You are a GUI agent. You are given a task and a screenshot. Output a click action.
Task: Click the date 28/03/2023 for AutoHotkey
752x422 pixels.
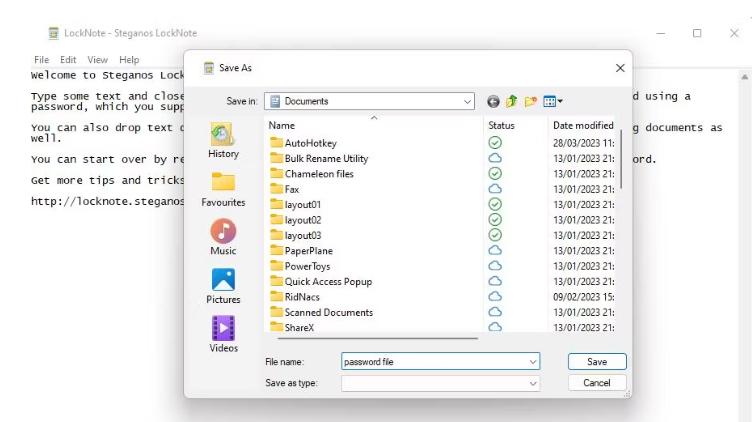583,143
